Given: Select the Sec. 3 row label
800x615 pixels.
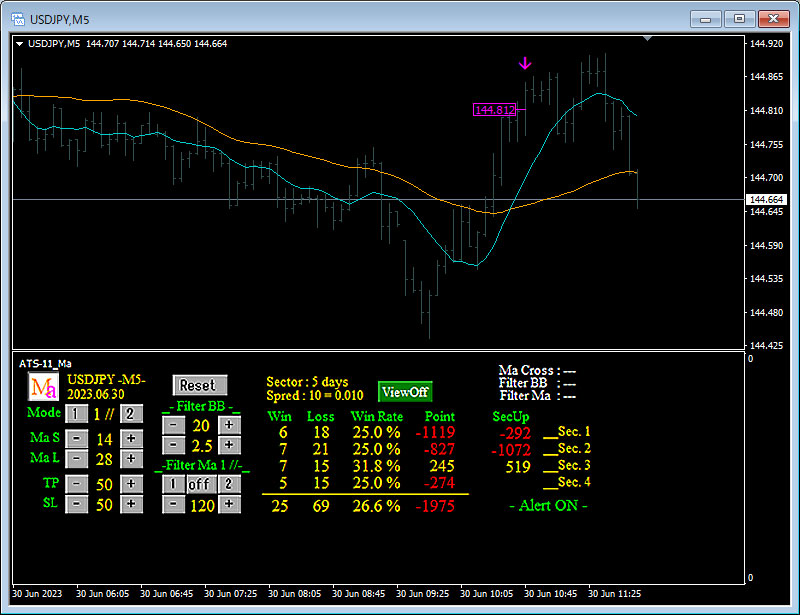Looking at the screenshot, I should pos(574,465).
